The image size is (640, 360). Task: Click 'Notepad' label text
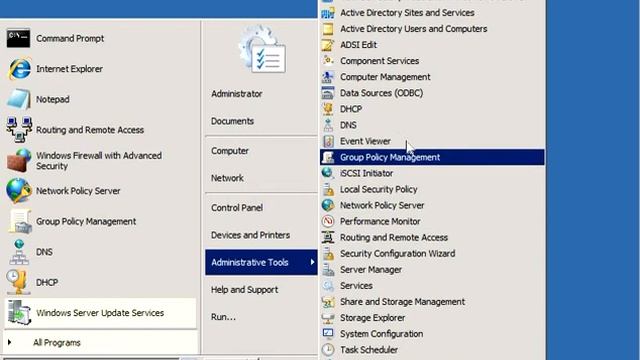click(x=52, y=100)
